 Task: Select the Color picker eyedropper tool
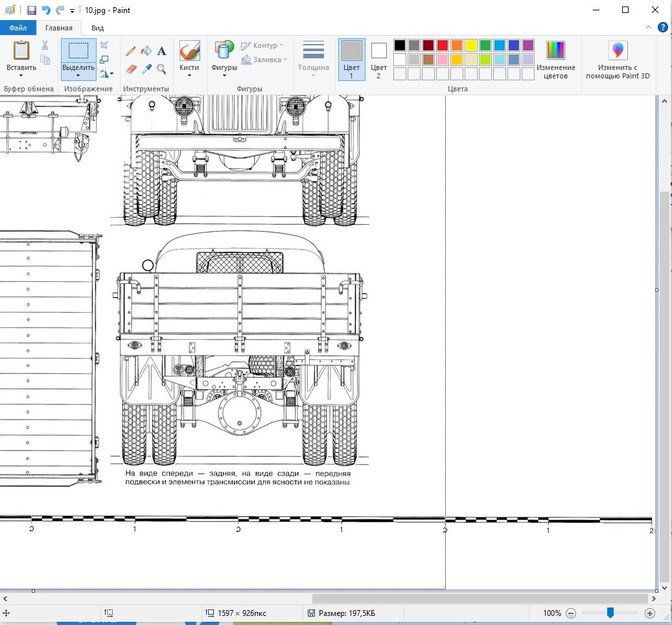tap(146, 69)
